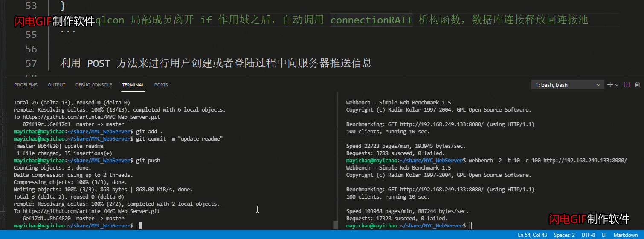Screen dimensions: 644x239
Task: Select line number 56 in the editor
Action: (x=32, y=49)
